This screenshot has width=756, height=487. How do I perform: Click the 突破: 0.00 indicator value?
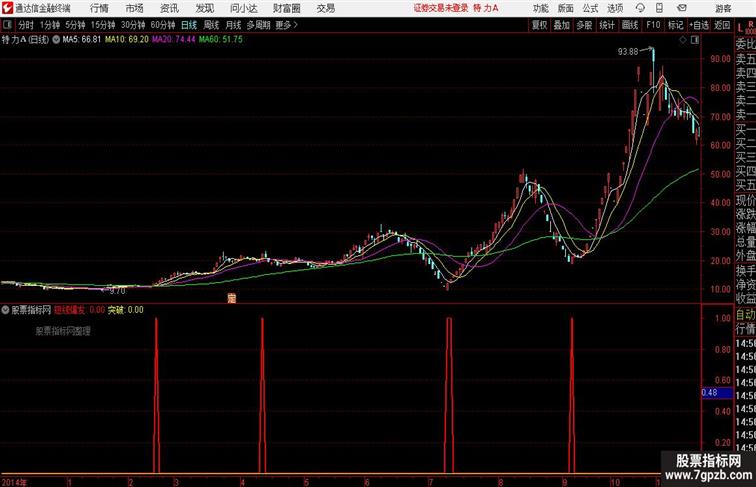[125, 310]
